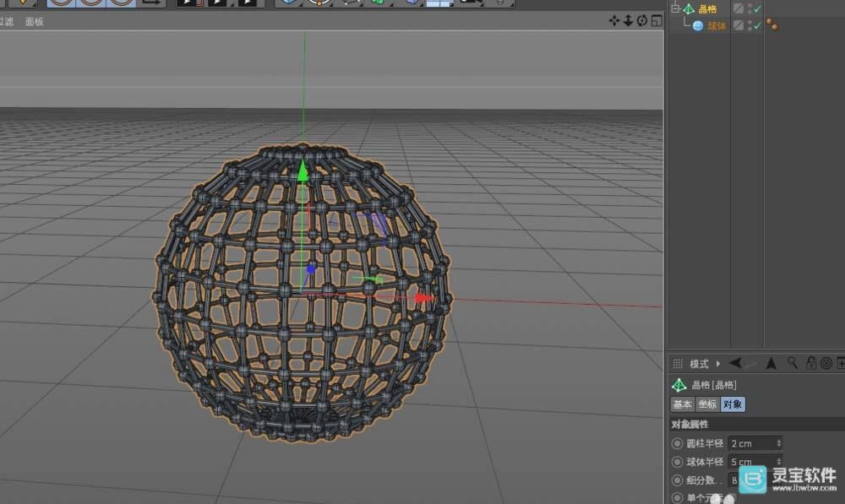This screenshot has height=504, width=845.
Task: Click the attribute manager up arrow
Action: pos(771,364)
